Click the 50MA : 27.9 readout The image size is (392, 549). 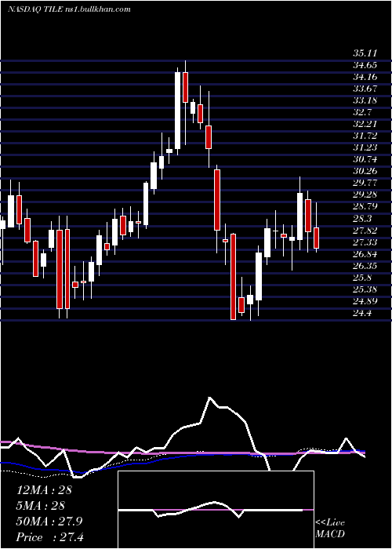49,522
